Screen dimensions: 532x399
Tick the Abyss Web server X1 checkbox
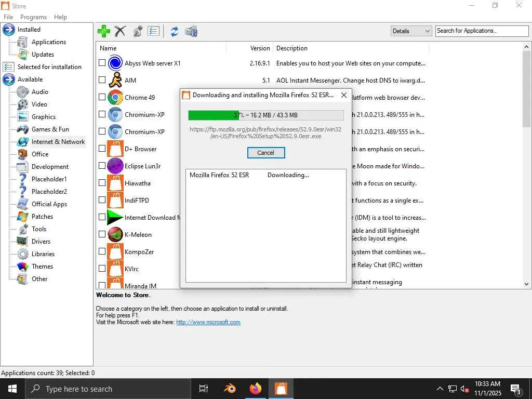pyautogui.click(x=102, y=63)
